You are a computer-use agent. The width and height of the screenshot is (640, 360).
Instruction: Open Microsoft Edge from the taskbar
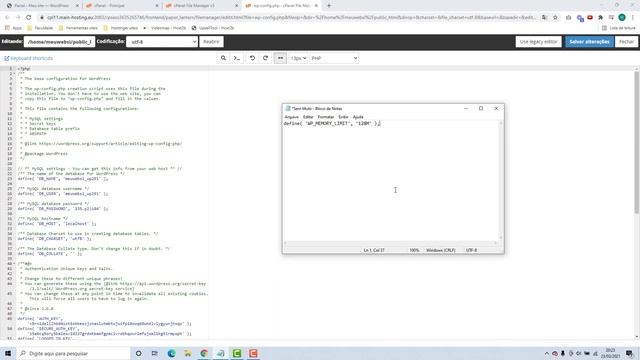[x=171, y=353]
